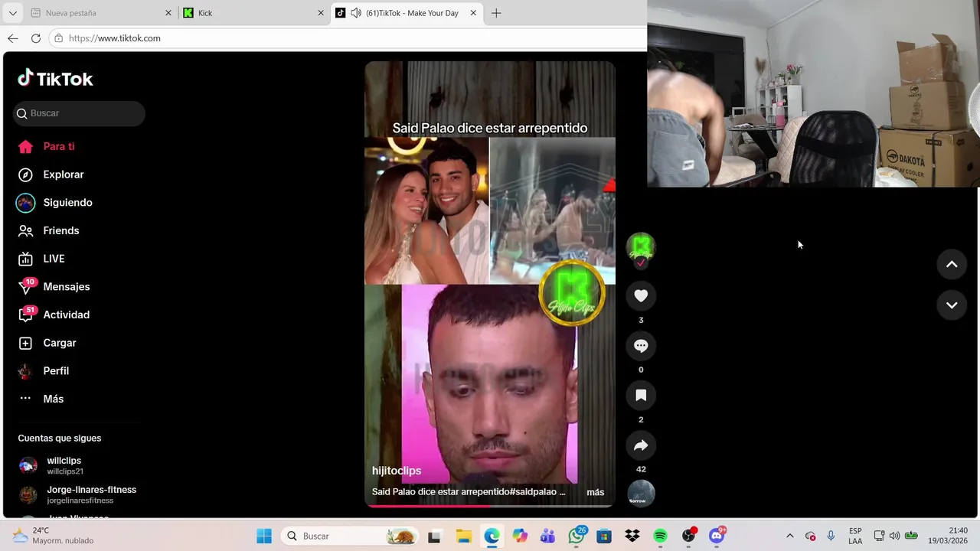View site information lock icon
Viewport: 980px width, 551px height.
(x=58, y=38)
